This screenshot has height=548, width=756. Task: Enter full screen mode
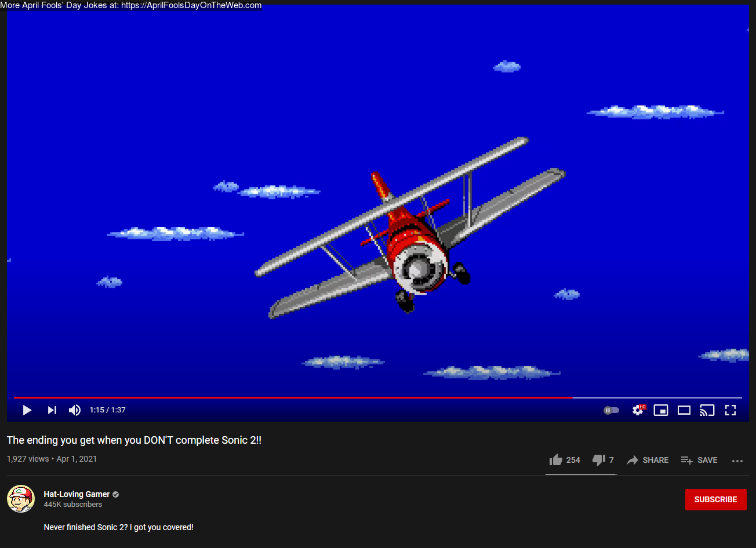tap(730, 410)
